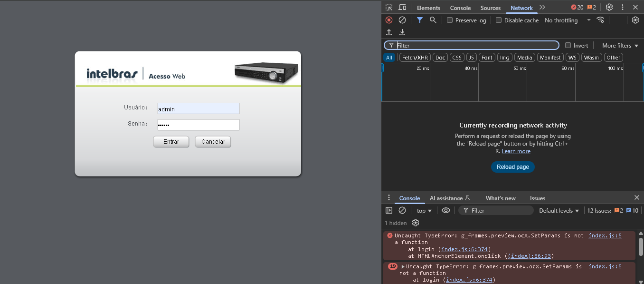644x284 pixels.
Task: Open the AI assistance drawer tab
Action: tap(450, 198)
